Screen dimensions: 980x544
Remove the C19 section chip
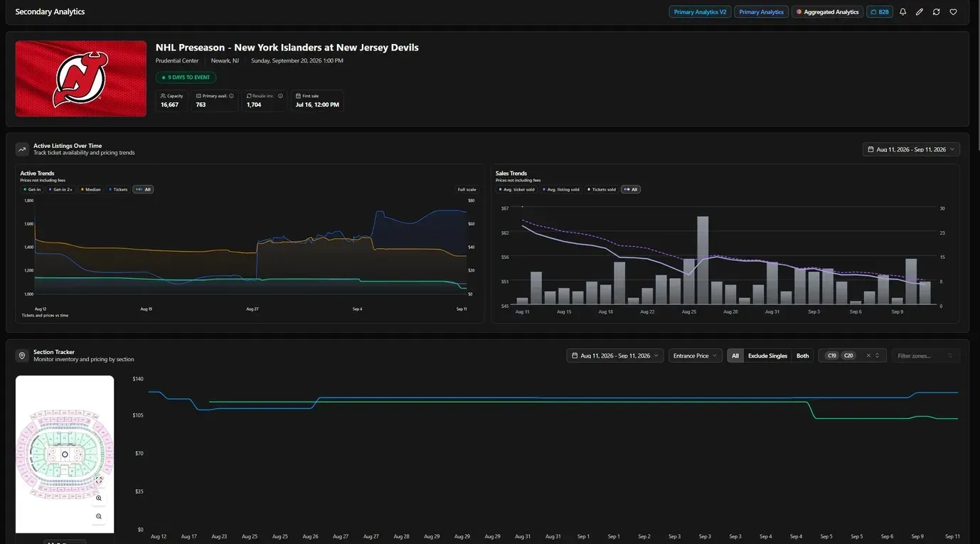tap(831, 356)
